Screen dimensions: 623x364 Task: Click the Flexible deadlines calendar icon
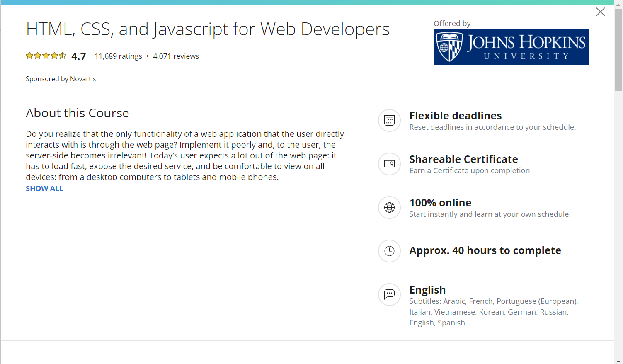coord(389,120)
